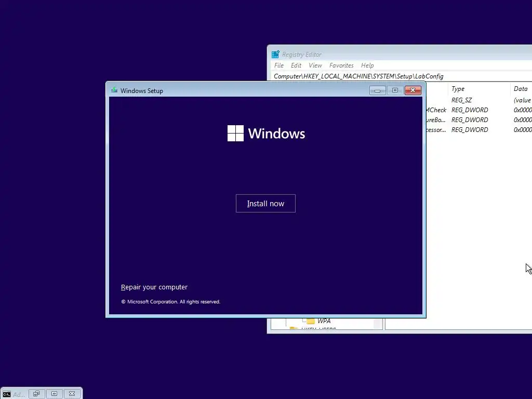This screenshot has width=532, height=399.
Task: Click the Registry Editor address bar path
Action: click(358, 76)
